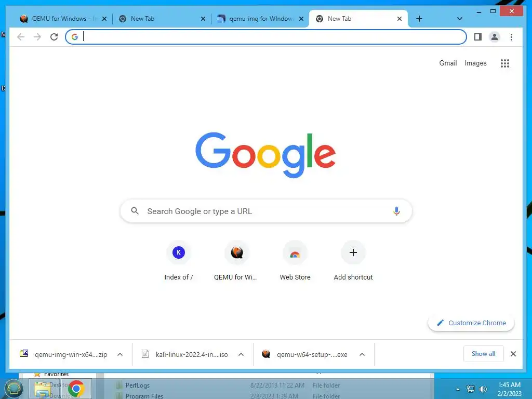Expand the tab search dropdown
Viewport: 532px width, 399px height.
coord(459,19)
